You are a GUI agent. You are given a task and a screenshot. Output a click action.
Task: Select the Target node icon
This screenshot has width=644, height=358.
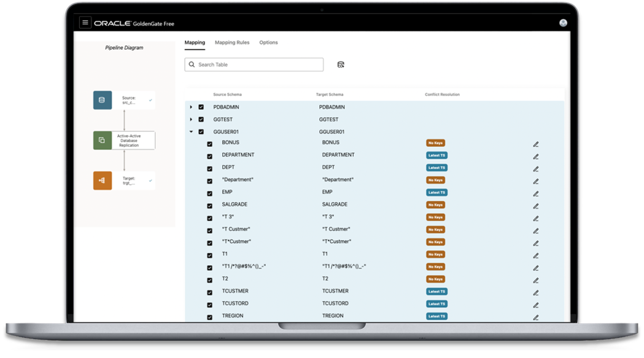coord(103,181)
